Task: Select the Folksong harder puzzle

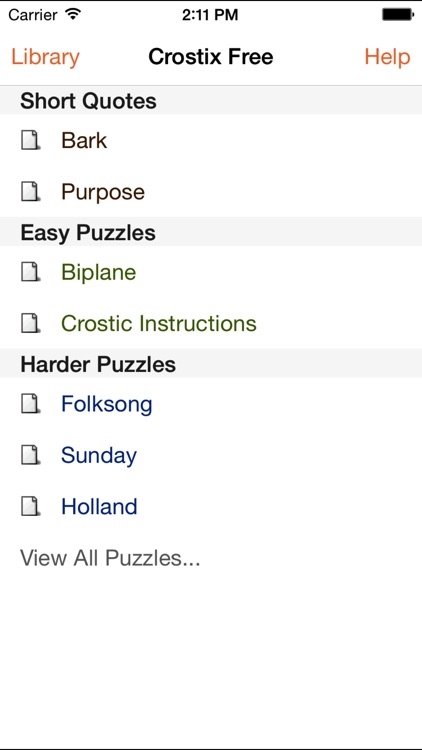Action: click(211, 404)
